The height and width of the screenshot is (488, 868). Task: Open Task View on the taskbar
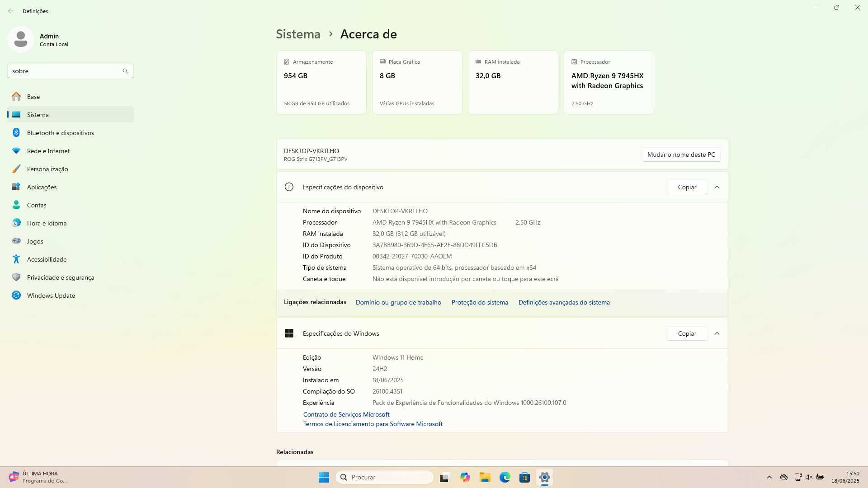(445, 477)
